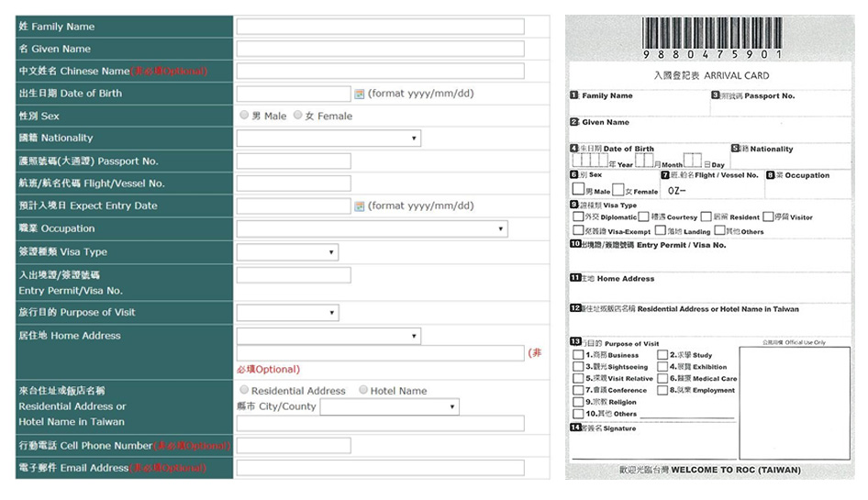Check Others visa type on arrival card
Viewport: 868px width, 500px height.
point(719,230)
